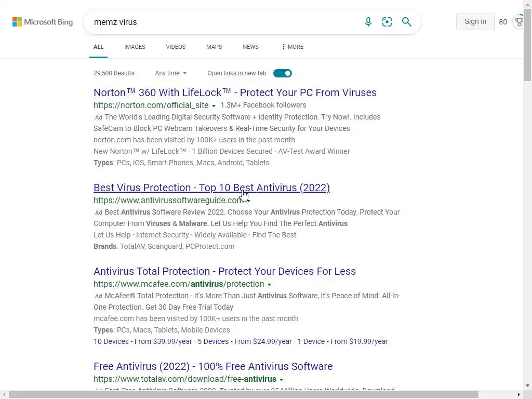
Task: Click the scroll down arrow
Action: pos(528,385)
